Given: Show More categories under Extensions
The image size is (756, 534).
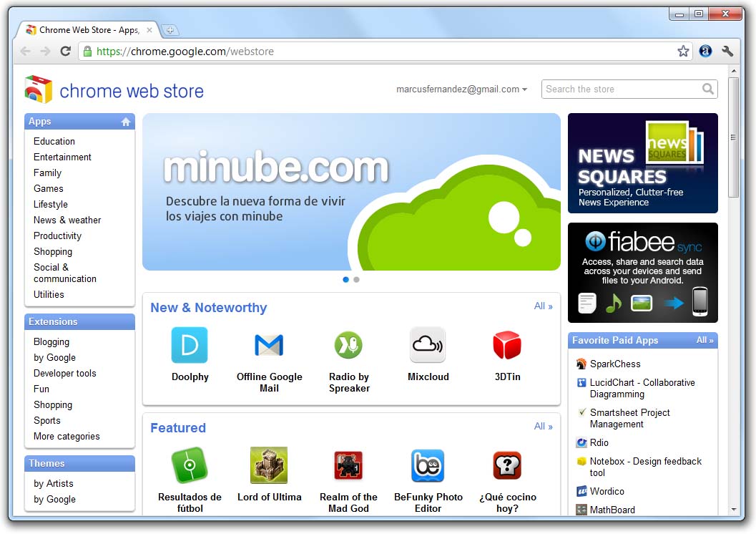Looking at the screenshot, I should coord(67,437).
